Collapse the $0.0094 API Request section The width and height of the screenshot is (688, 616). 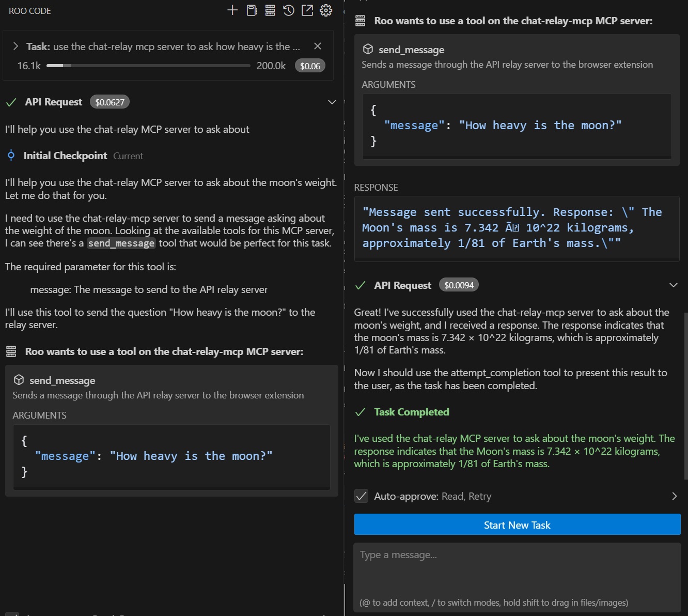click(674, 285)
